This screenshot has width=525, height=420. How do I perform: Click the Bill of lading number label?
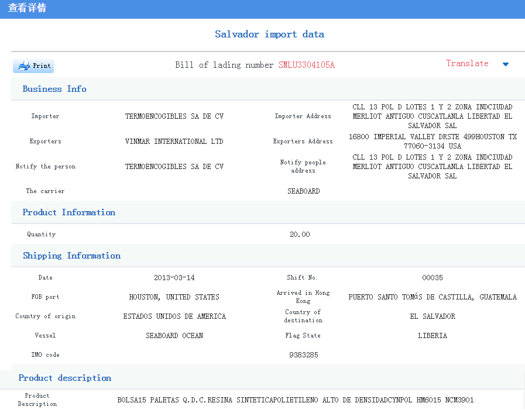point(224,65)
